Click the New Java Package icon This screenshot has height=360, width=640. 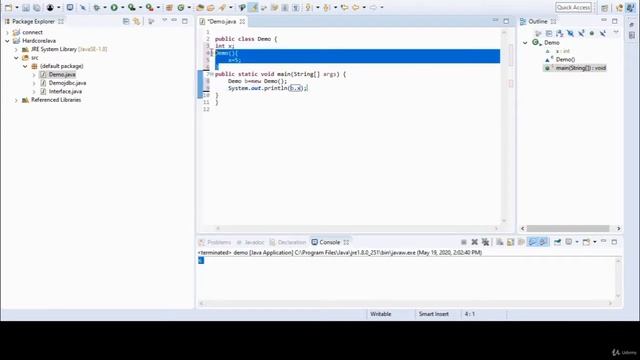tap(169, 7)
